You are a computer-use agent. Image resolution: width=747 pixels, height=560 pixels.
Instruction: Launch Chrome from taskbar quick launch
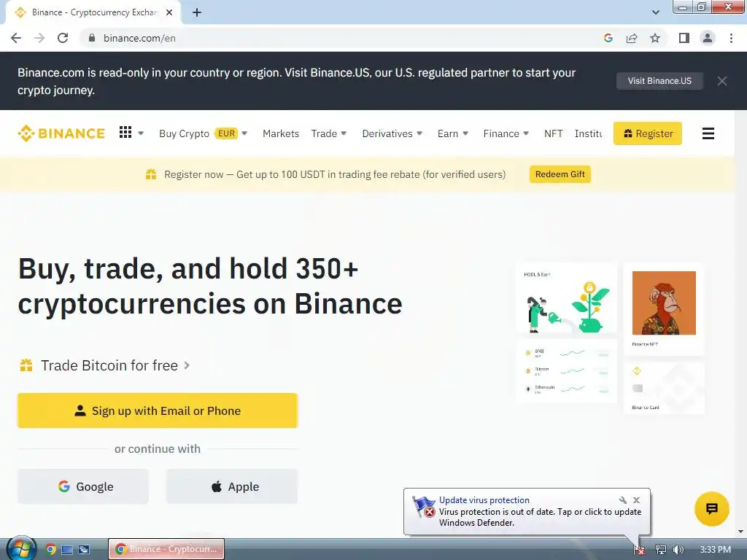(50, 549)
